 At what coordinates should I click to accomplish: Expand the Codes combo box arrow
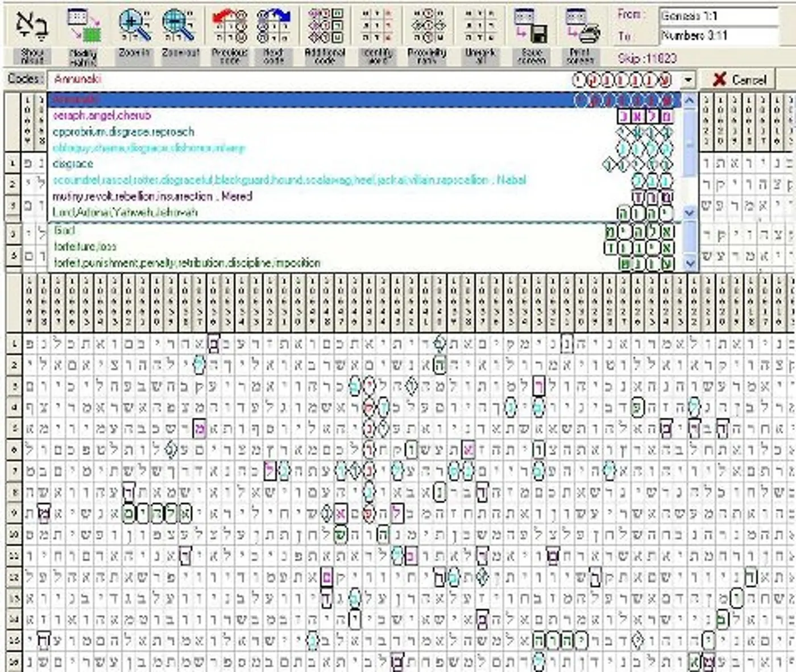[x=689, y=80]
